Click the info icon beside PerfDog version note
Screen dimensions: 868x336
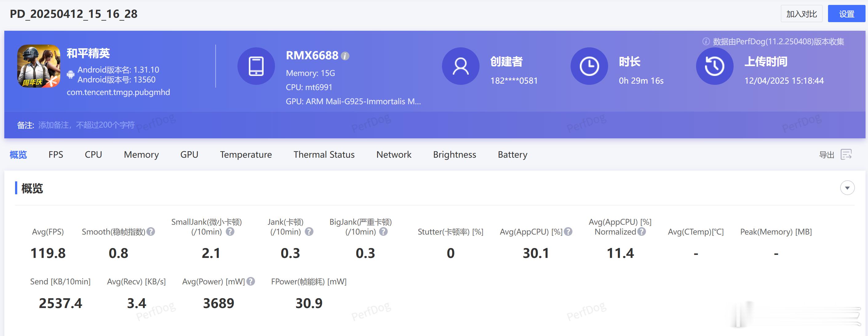point(706,42)
